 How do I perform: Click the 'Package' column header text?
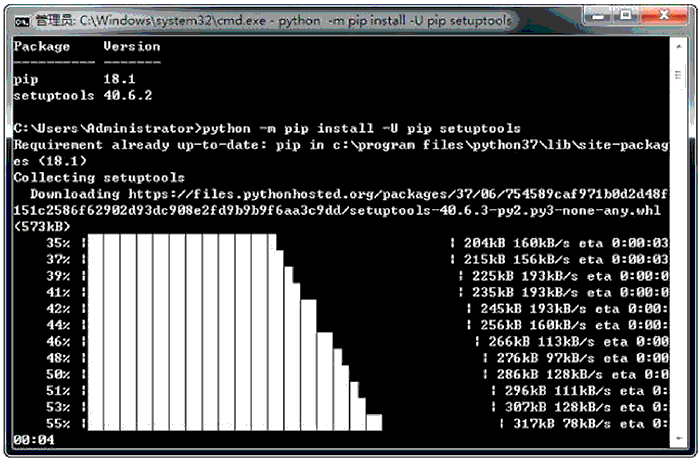(x=42, y=46)
